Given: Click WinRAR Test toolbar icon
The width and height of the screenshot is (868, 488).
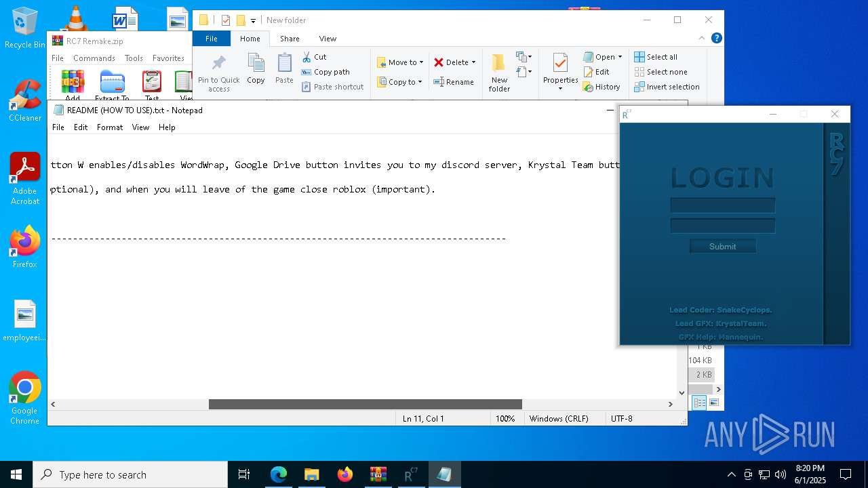Looking at the screenshot, I should (152, 85).
